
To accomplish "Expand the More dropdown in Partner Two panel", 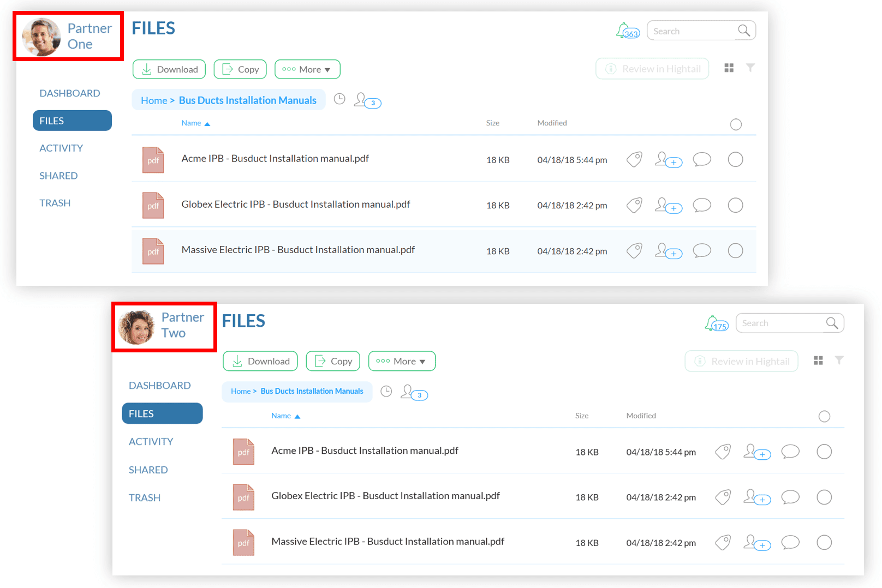I will (x=402, y=361).
